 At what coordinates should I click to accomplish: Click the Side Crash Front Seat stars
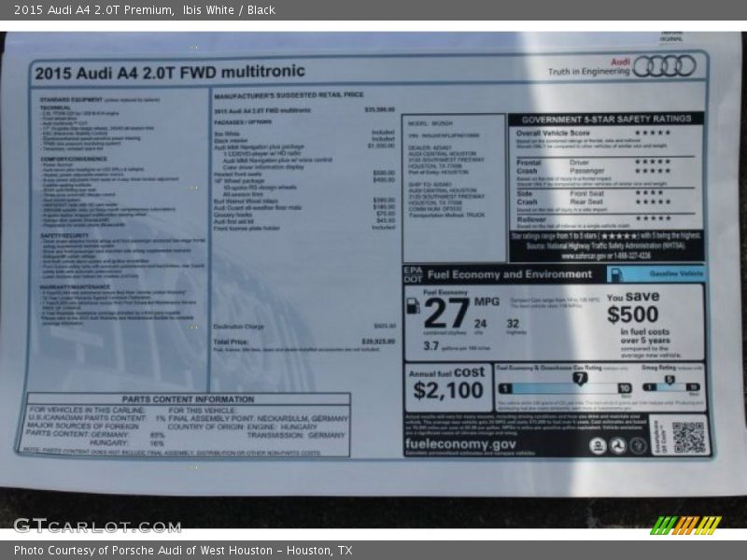pos(649,193)
